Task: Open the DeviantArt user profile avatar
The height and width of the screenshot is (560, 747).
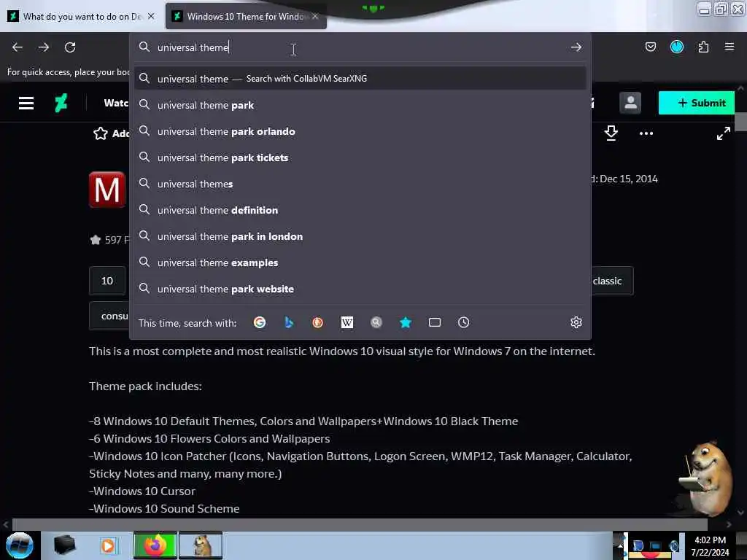Action: (630, 103)
